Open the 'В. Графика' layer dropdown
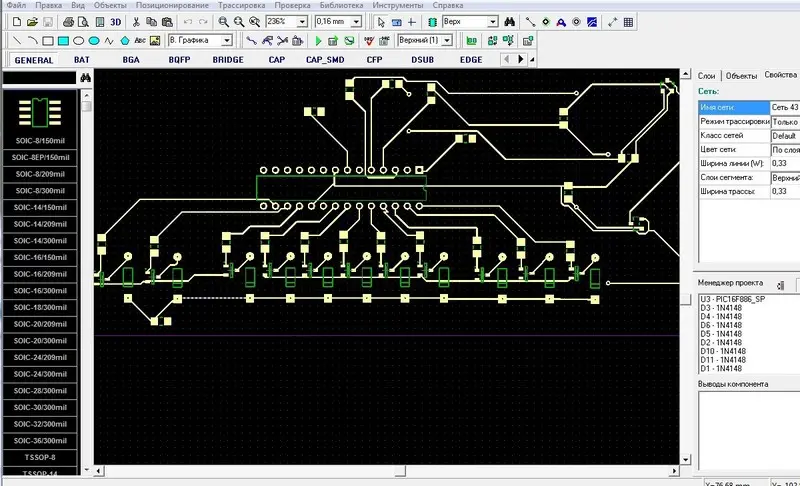Viewport: 800px width, 486px height. pos(227,41)
